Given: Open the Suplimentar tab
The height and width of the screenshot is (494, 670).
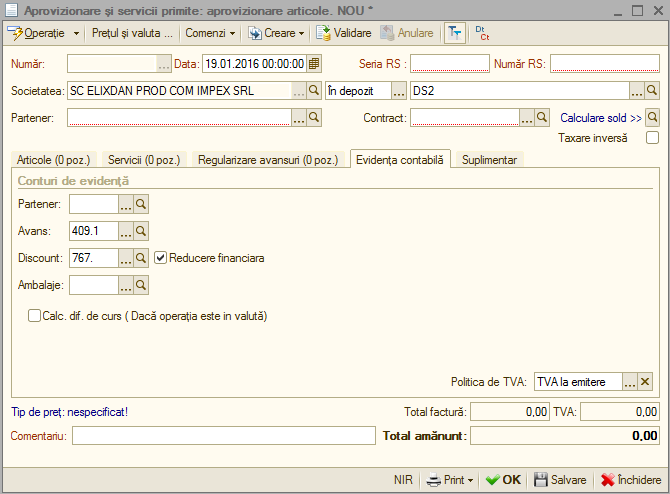Looking at the screenshot, I should point(489,160).
